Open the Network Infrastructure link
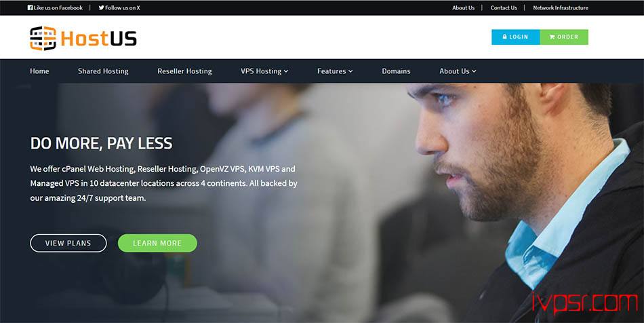644x323 pixels. tap(560, 8)
